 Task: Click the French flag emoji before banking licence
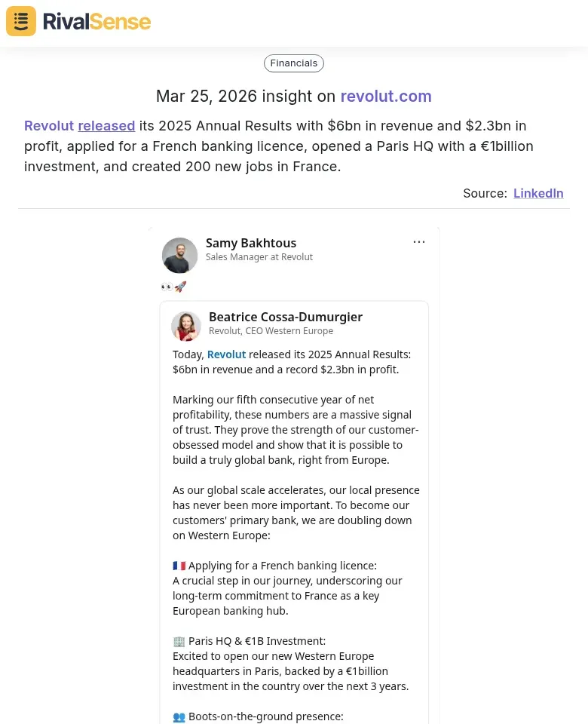(x=179, y=565)
